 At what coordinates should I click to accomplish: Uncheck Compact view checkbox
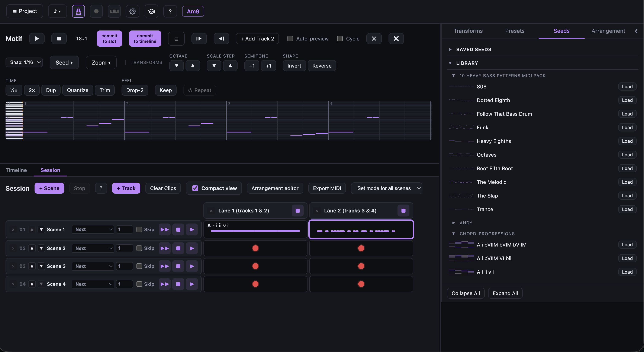(195, 188)
